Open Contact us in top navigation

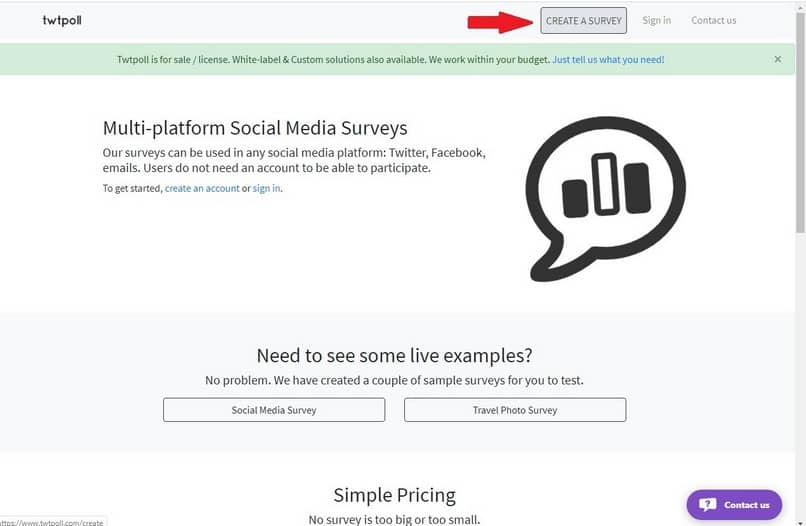[x=713, y=21]
